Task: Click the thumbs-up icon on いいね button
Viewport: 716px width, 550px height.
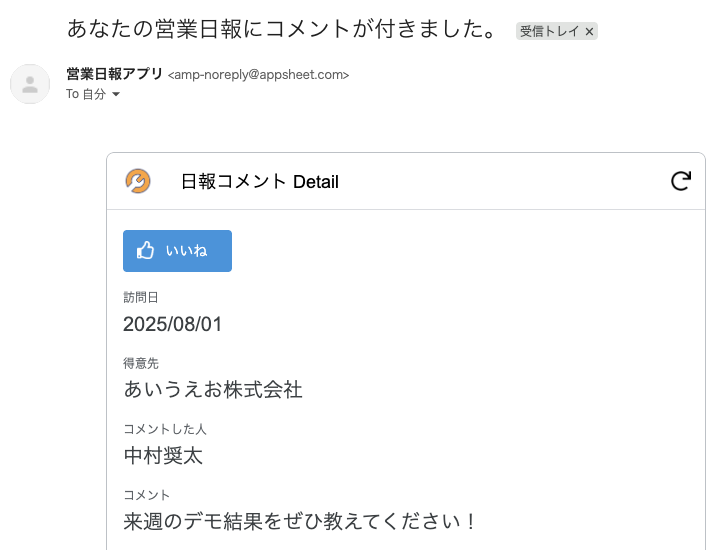Action: (145, 250)
